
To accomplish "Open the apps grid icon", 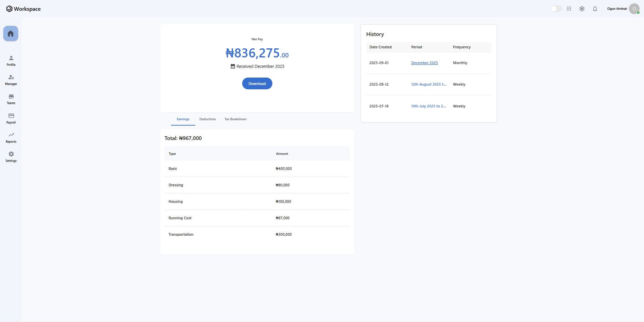I will coord(569,9).
